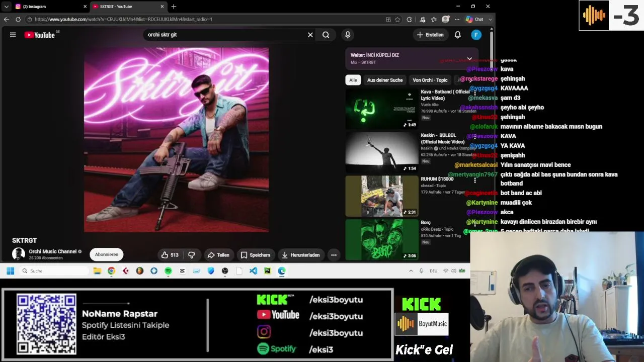Open Visual Studio Code from the taskbar
The height and width of the screenshot is (362, 644).
point(253,270)
